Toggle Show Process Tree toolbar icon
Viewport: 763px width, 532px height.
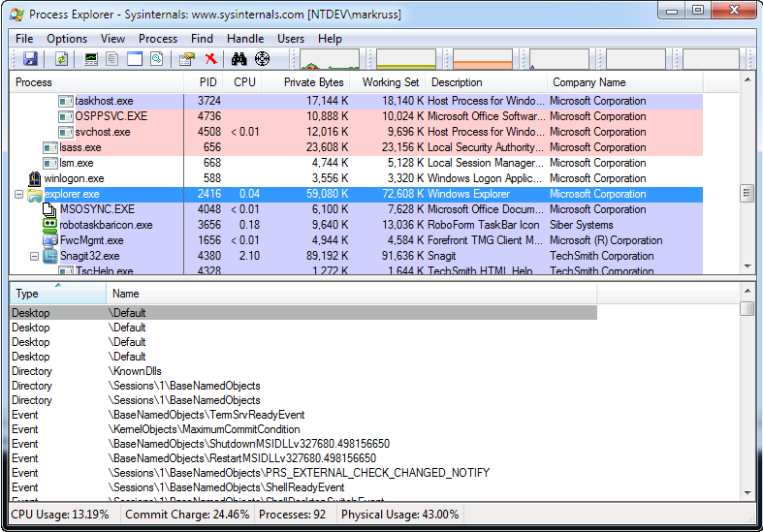coord(112,59)
